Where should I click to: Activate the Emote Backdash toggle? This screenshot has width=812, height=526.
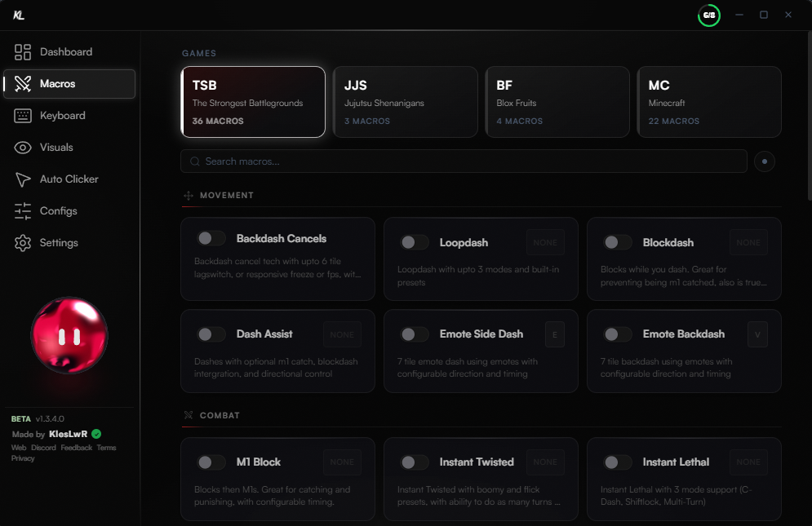click(x=617, y=334)
